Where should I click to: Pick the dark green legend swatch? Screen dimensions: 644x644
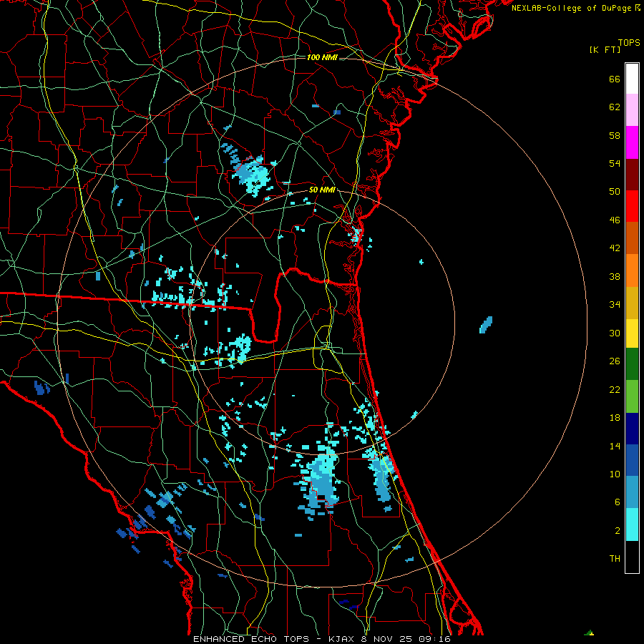click(632, 364)
